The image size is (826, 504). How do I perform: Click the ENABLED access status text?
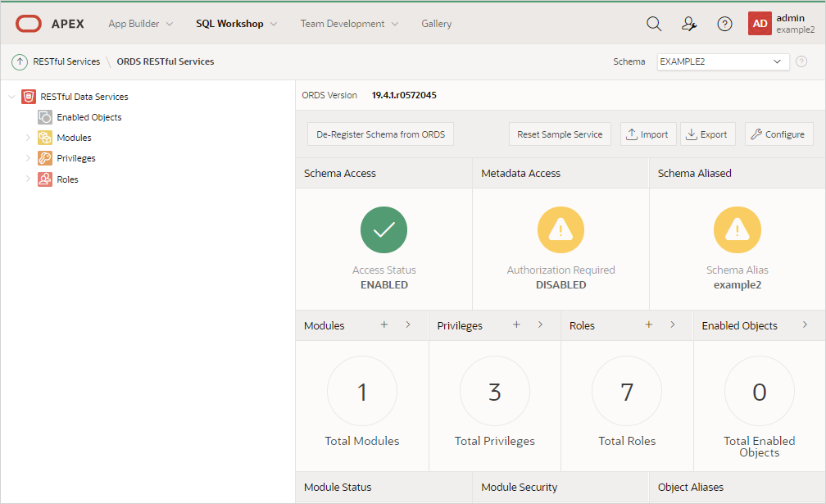[x=384, y=285]
